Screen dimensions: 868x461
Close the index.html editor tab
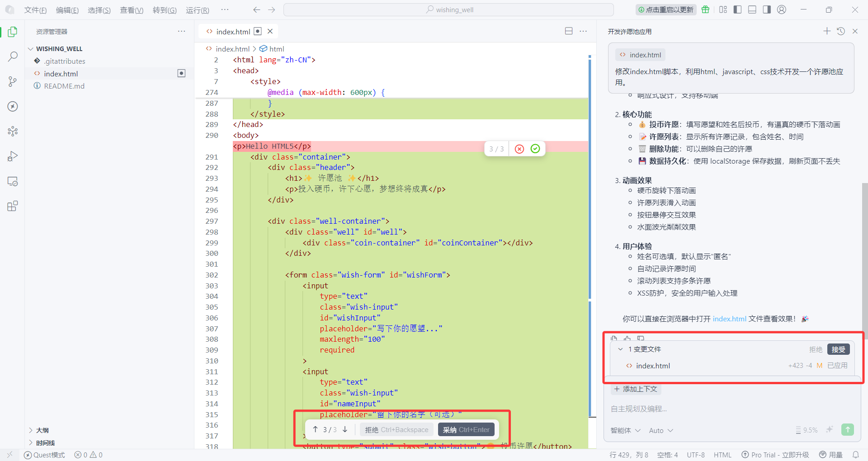[270, 31]
